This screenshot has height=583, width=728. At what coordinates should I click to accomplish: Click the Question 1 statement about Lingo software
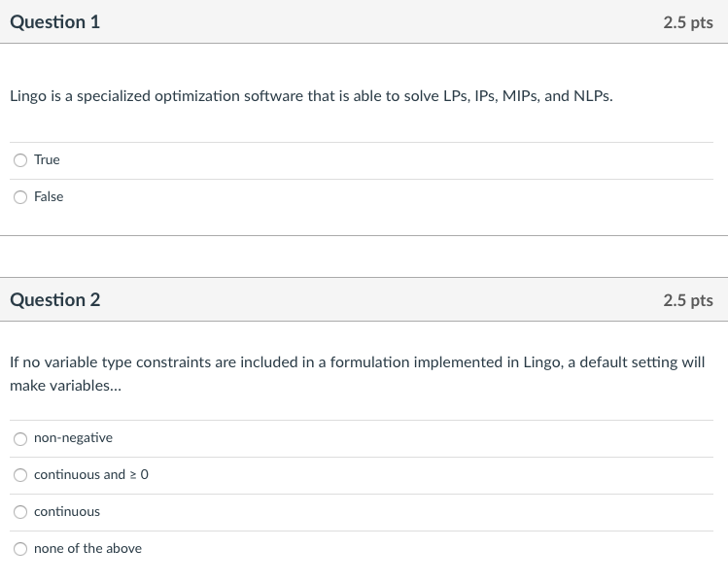click(x=311, y=96)
